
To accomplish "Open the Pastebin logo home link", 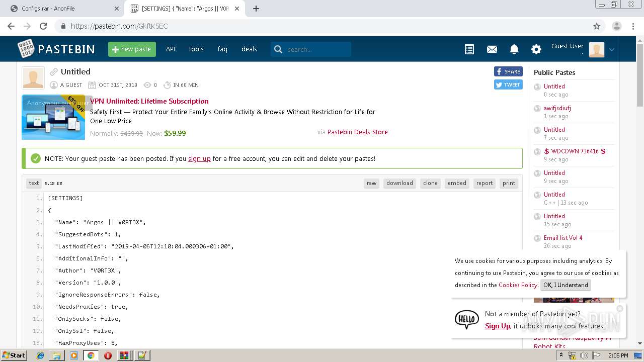I will coord(56,49).
